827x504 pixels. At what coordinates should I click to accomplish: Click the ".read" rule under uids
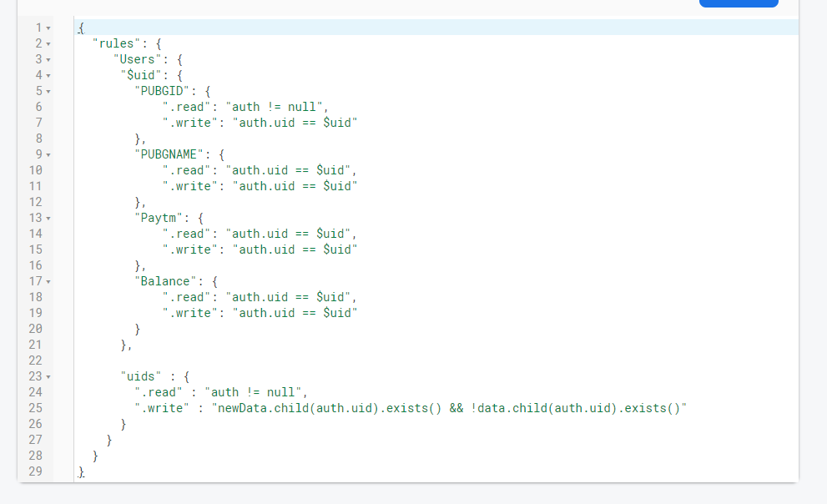point(159,392)
